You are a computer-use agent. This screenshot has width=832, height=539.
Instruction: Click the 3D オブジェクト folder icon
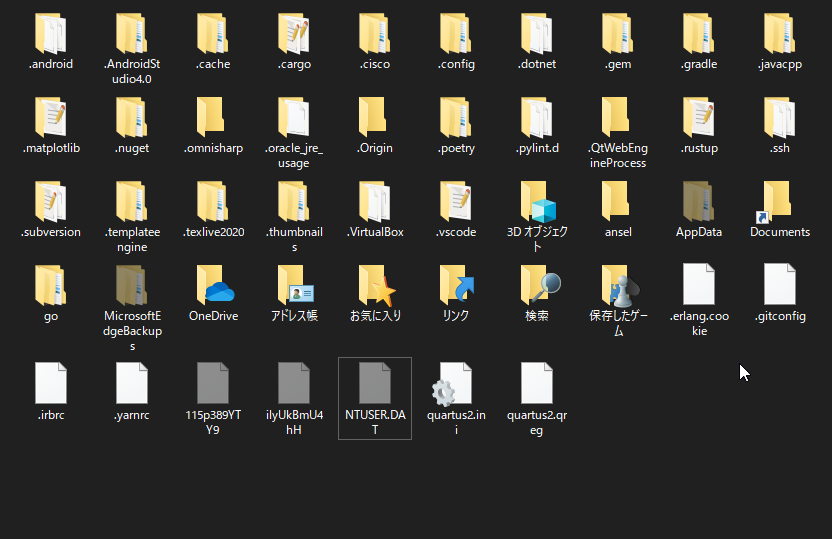pos(538,202)
